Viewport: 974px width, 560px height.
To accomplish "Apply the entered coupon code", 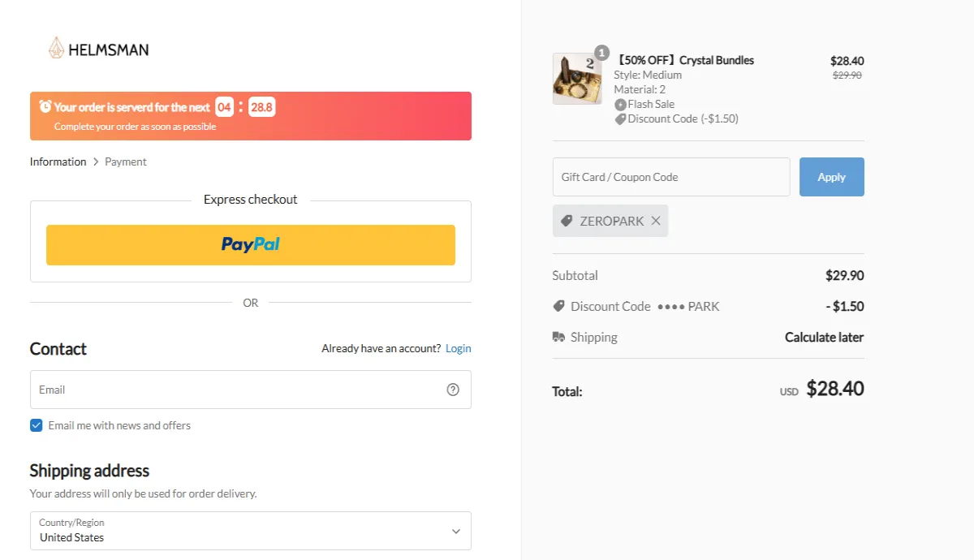I will [x=831, y=176].
